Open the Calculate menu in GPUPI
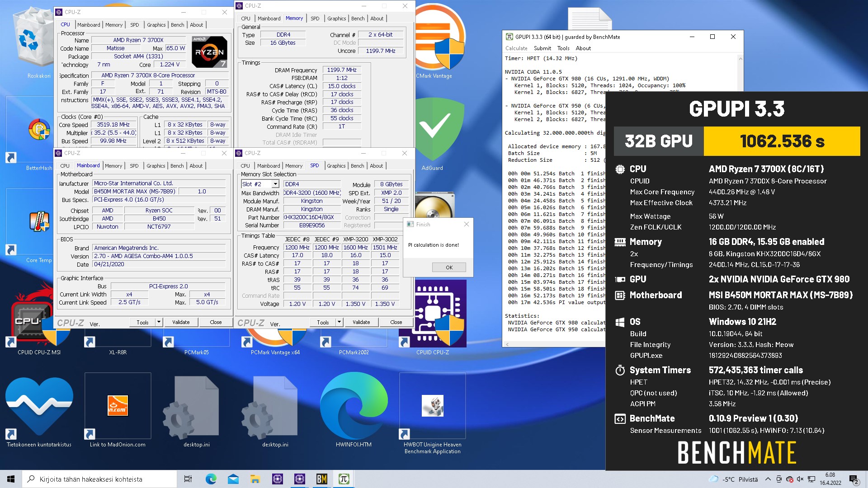This screenshot has height=488, width=868. pyautogui.click(x=516, y=48)
